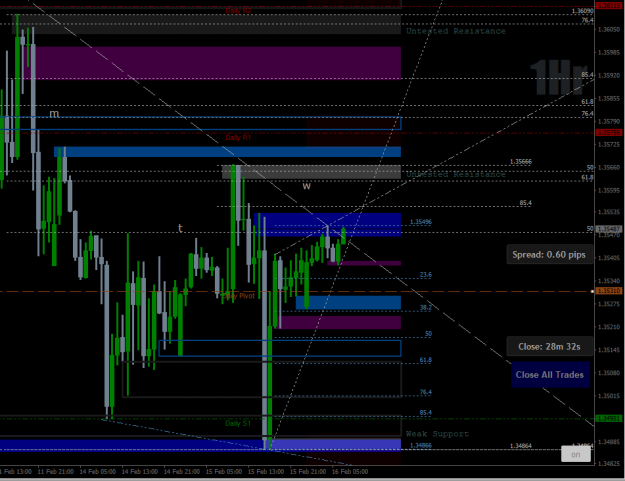Click the 16 Feb 05:00 time label

350,471
